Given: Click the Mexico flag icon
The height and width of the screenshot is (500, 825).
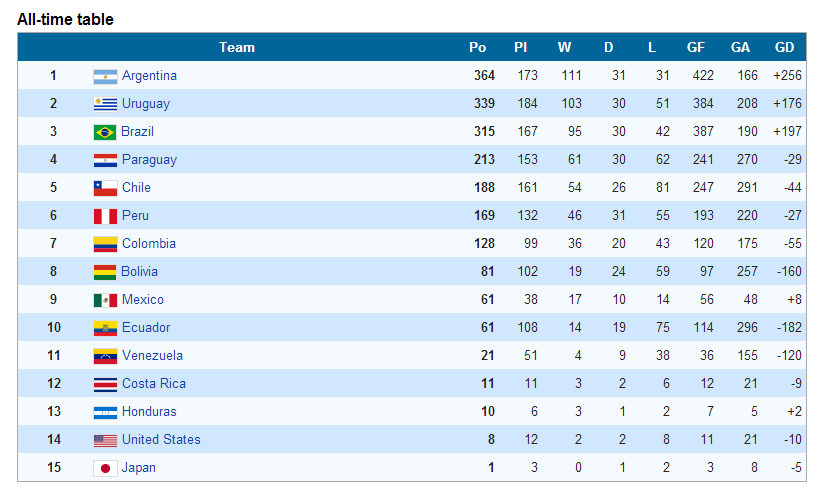Looking at the screenshot, I should [x=105, y=301].
